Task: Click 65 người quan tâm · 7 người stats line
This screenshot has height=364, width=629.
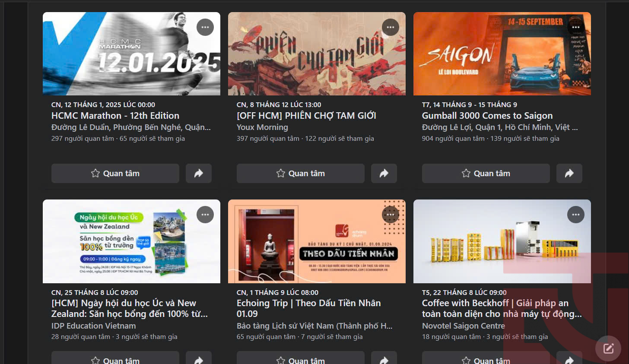Action: pyautogui.click(x=300, y=337)
